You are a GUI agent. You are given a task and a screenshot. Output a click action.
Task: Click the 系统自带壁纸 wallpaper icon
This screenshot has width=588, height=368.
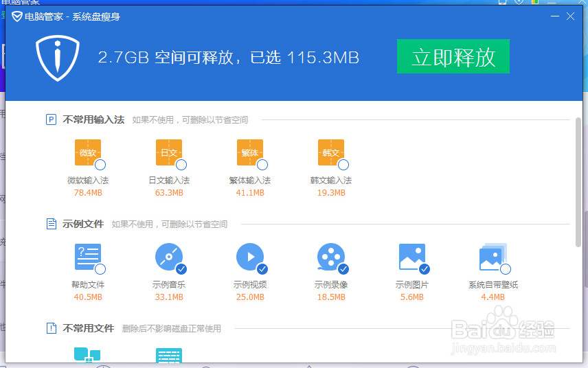(x=493, y=257)
